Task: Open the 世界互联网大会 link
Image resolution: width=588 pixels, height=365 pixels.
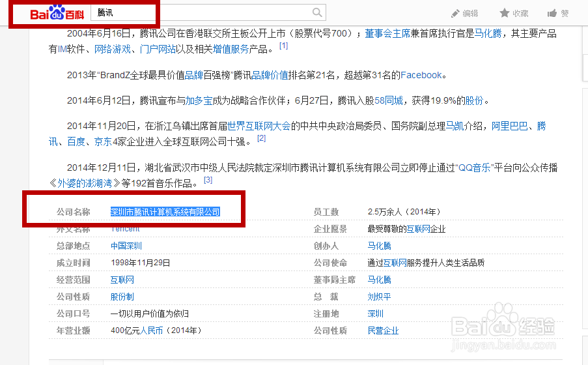Action: pyautogui.click(x=259, y=126)
